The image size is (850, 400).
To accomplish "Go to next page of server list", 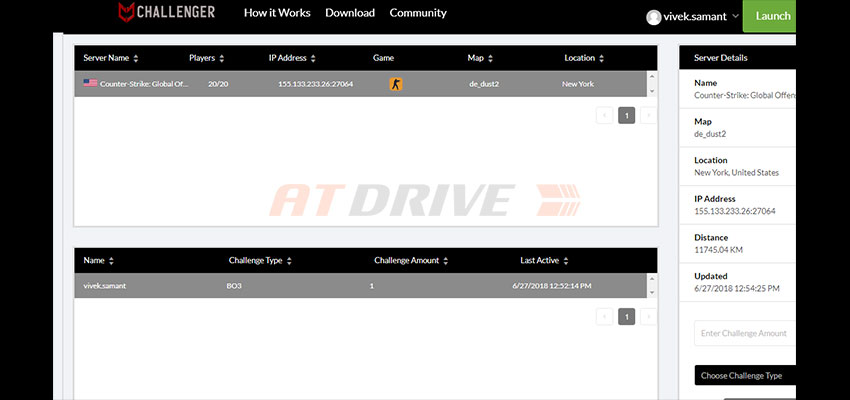I will point(648,115).
